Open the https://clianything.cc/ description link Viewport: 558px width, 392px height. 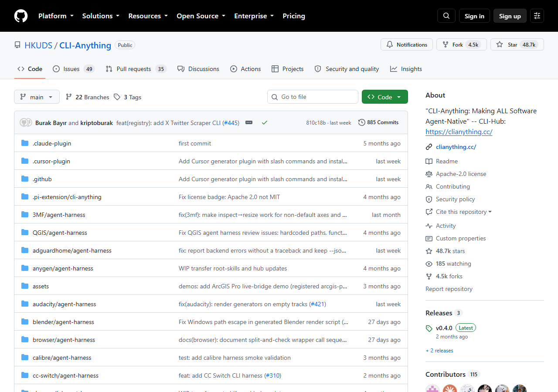(459, 132)
